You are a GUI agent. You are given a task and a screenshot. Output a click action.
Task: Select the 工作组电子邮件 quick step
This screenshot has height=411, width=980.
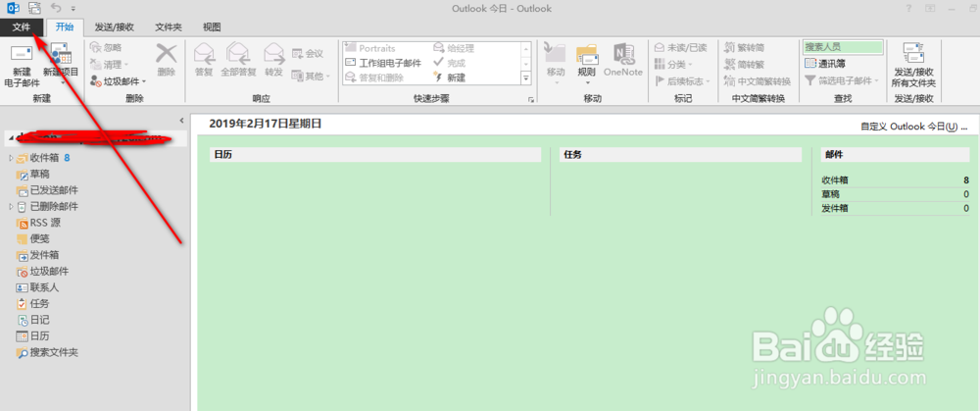tap(383, 63)
